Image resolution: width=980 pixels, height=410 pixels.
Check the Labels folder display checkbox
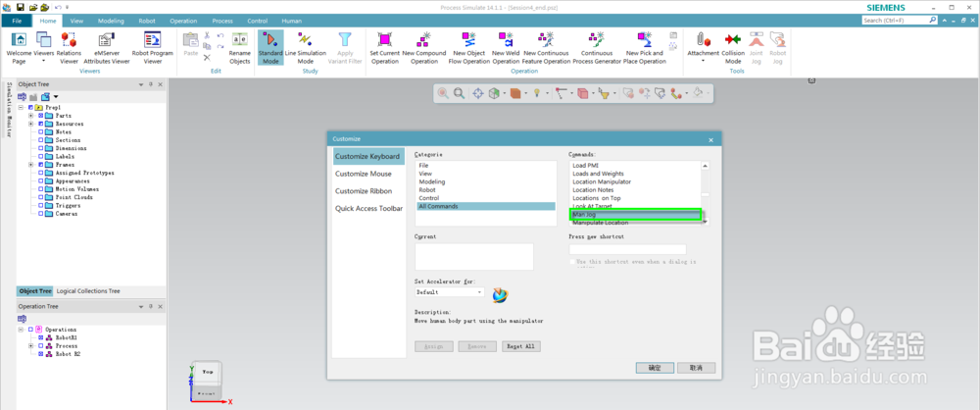coord(40,157)
